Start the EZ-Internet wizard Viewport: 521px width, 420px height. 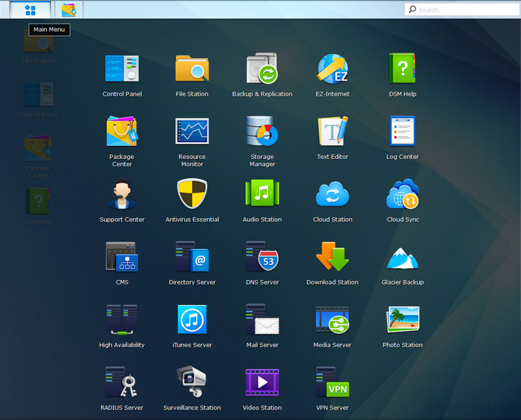(x=333, y=75)
